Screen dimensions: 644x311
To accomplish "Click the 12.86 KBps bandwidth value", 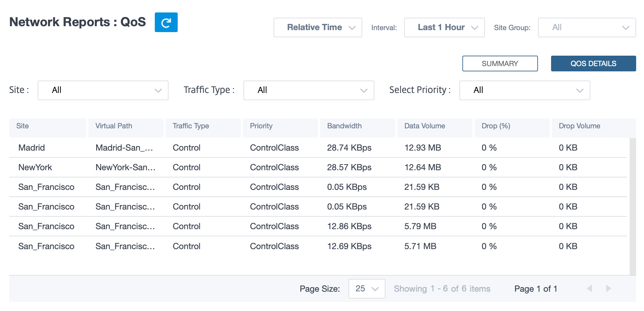I will [349, 226].
